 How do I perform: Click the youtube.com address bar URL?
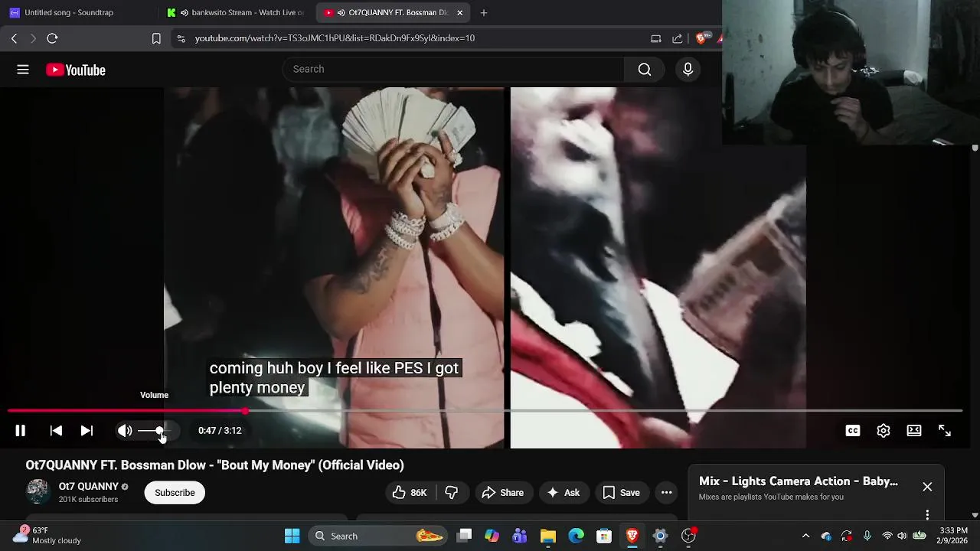pyautogui.click(x=335, y=38)
